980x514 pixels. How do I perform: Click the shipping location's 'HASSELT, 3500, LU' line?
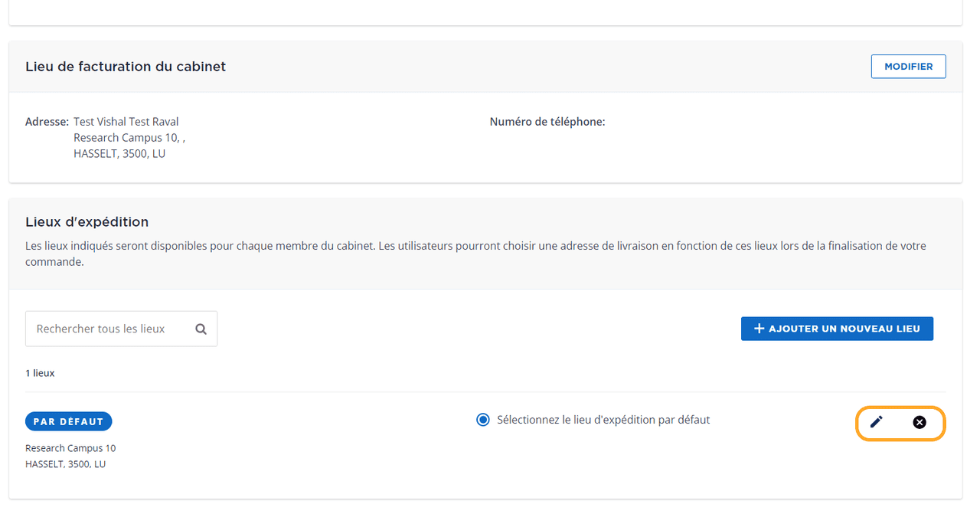65,464
